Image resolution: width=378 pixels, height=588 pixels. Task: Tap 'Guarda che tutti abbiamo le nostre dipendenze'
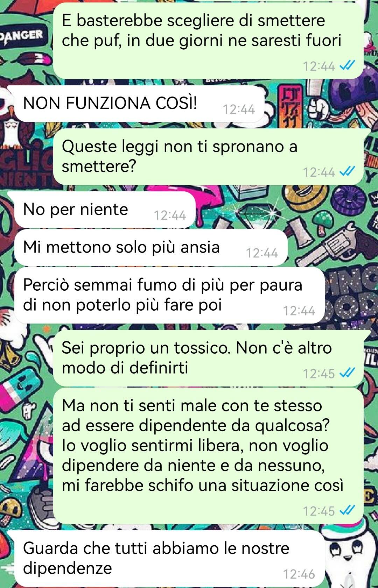tap(169, 559)
